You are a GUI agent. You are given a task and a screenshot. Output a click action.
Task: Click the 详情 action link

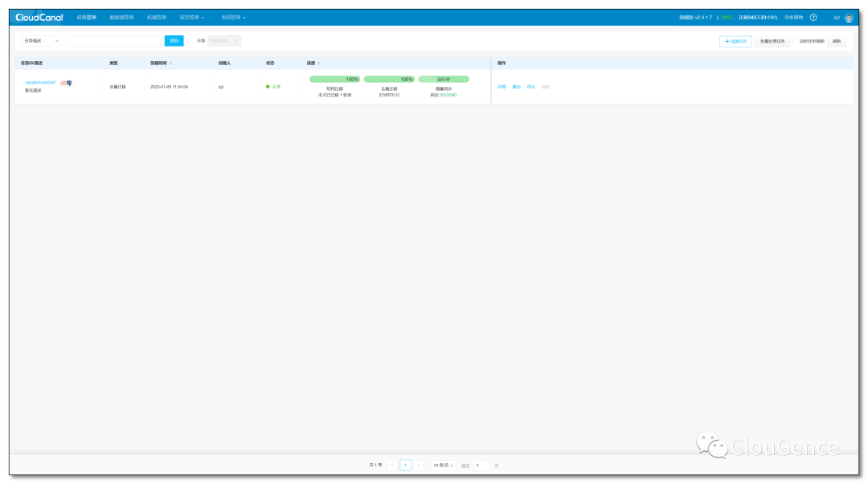pyautogui.click(x=502, y=87)
